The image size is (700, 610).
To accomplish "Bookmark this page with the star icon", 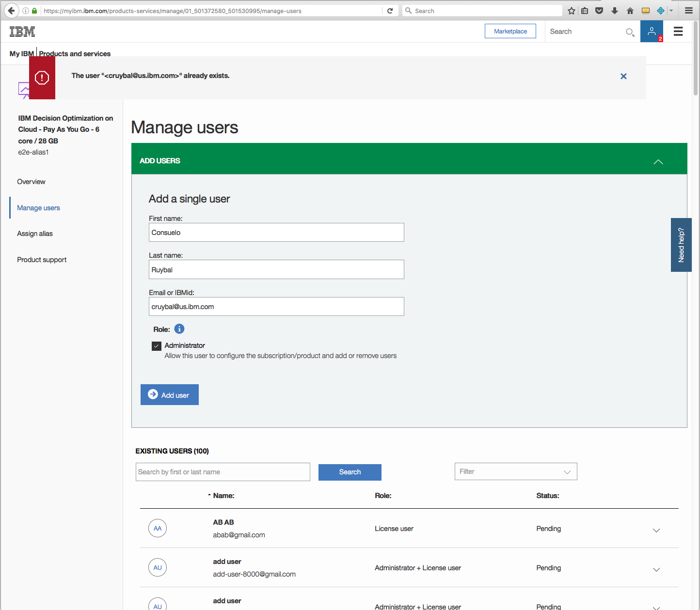I will pos(572,11).
